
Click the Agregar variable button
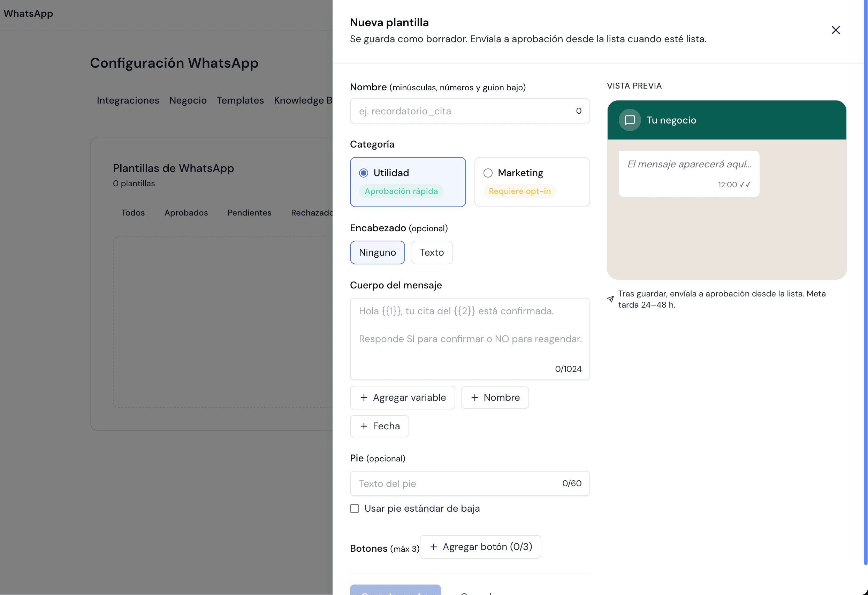point(402,398)
